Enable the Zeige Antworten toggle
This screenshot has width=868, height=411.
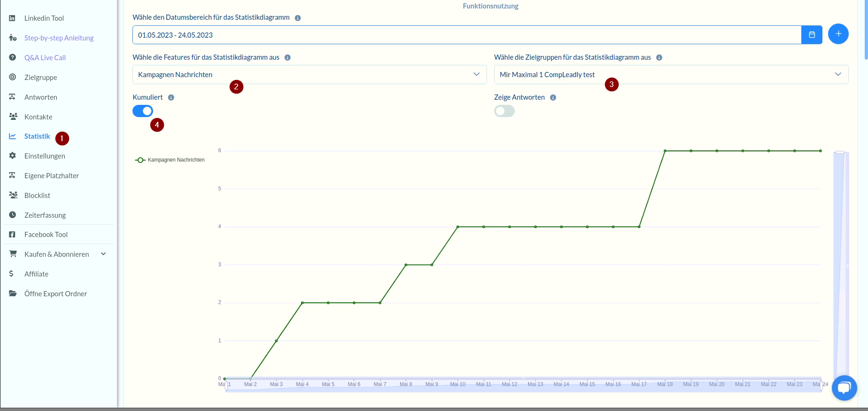pyautogui.click(x=504, y=111)
